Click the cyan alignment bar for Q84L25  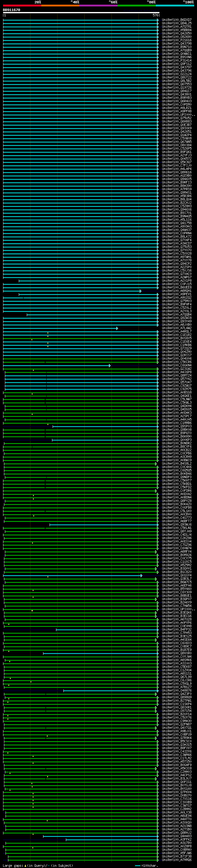click(80, 24)
